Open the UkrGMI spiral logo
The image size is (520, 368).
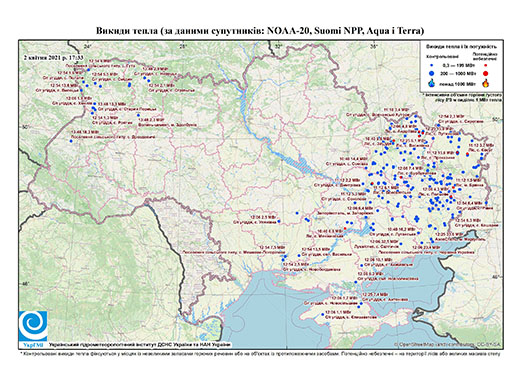pos(33,326)
